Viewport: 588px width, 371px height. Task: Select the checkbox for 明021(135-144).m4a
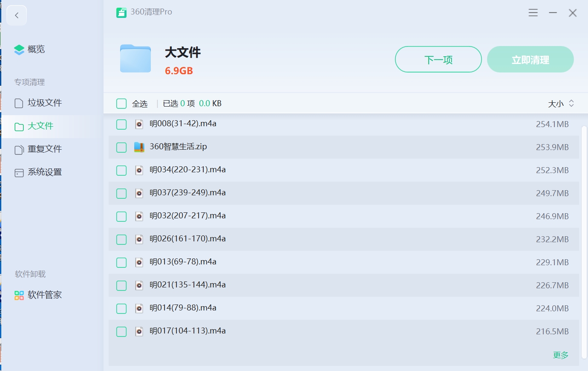(121, 286)
